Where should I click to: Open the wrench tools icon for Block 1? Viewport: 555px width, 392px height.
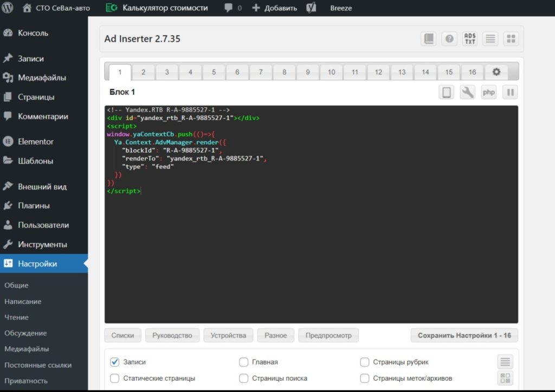(x=467, y=92)
